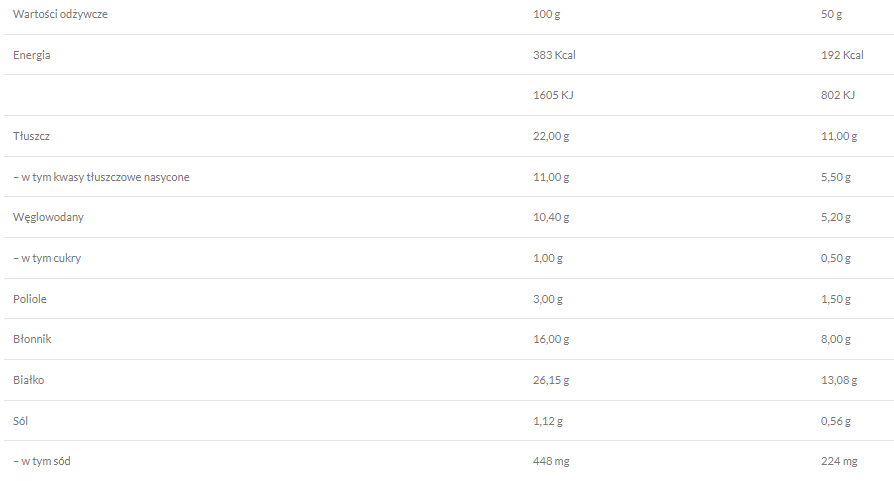Click the 'Błonnik' row label
This screenshot has height=481, width=894.
(x=32, y=339)
